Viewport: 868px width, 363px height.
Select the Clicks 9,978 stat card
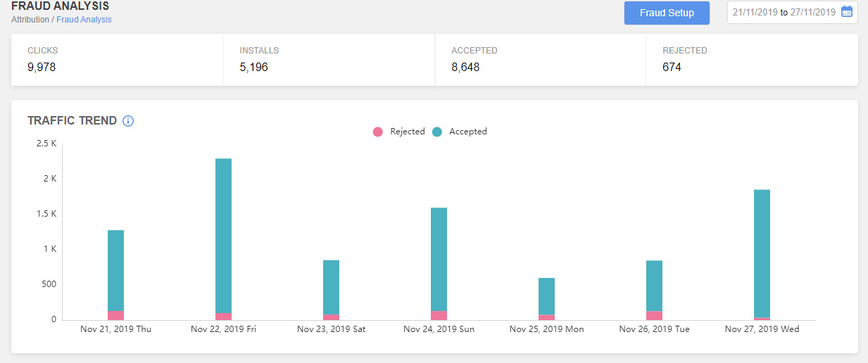(x=117, y=60)
